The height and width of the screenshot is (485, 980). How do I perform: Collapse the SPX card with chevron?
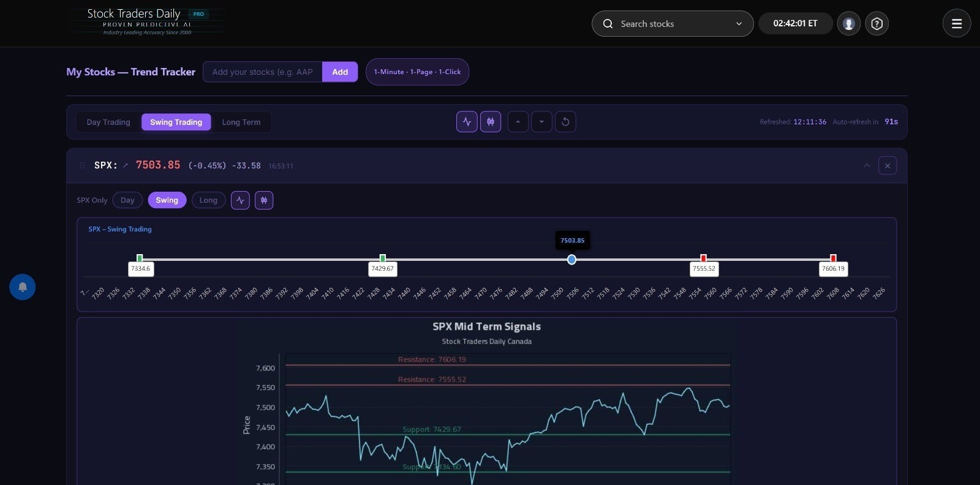867,165
